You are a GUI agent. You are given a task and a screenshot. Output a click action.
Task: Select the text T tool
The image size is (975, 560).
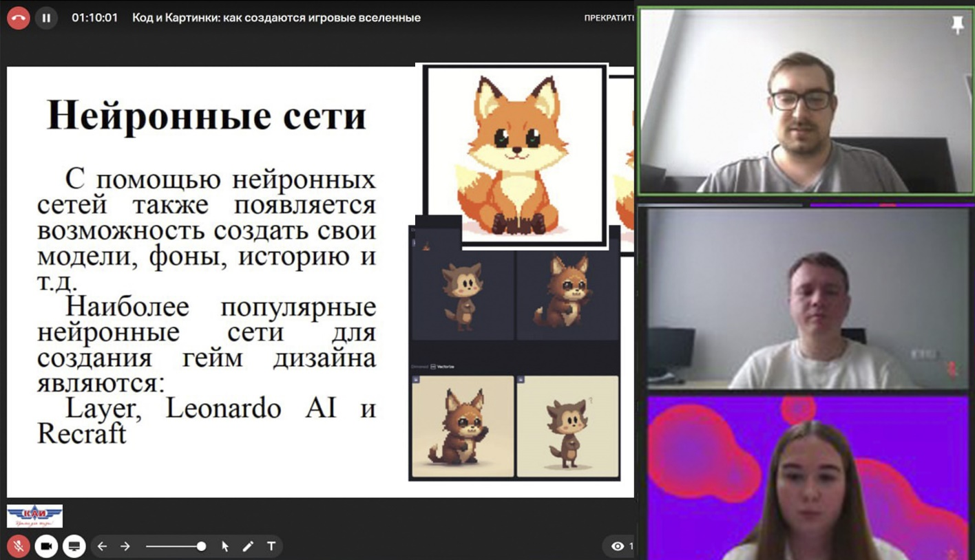[x=271, y=546]
